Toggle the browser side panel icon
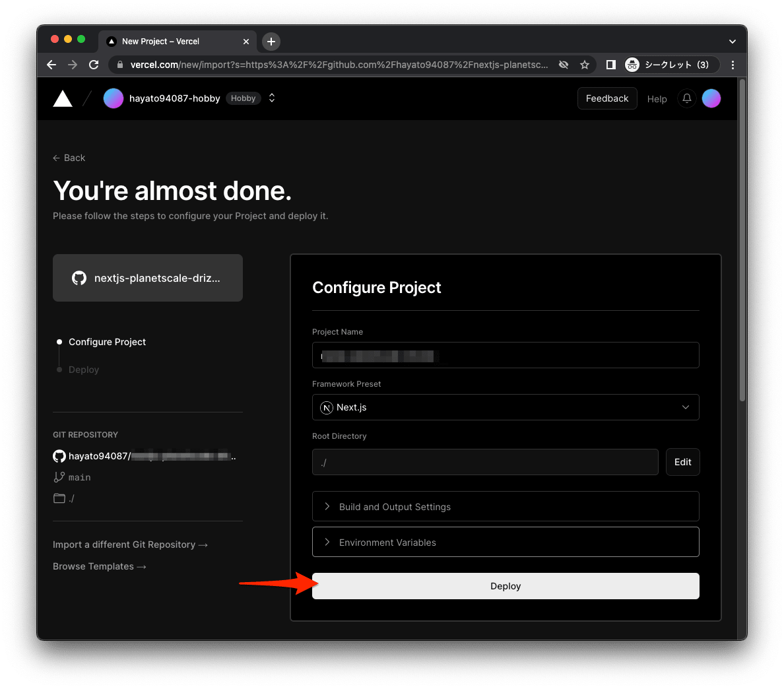Viewport: 784px width, 689px height. (x=611, y=65)
